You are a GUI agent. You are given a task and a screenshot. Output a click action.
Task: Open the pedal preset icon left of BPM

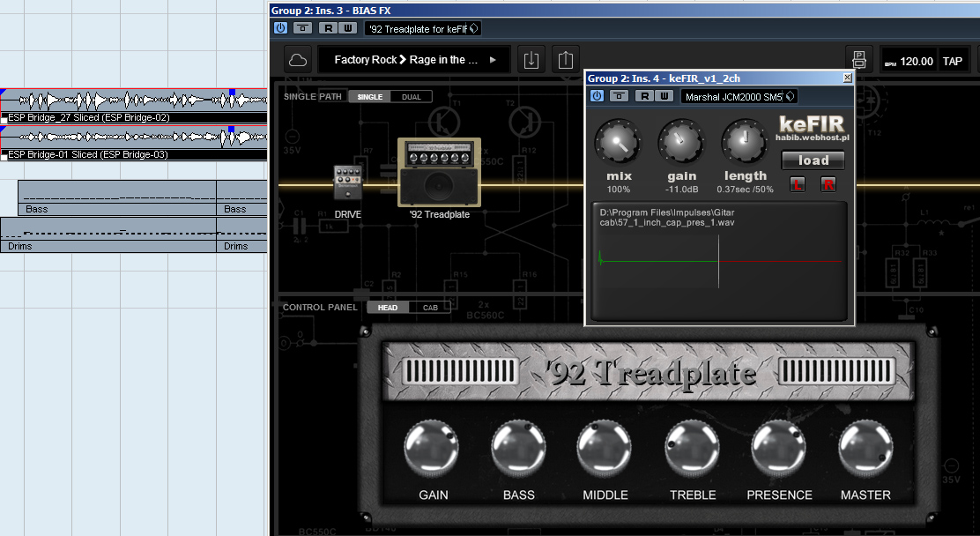859,60
